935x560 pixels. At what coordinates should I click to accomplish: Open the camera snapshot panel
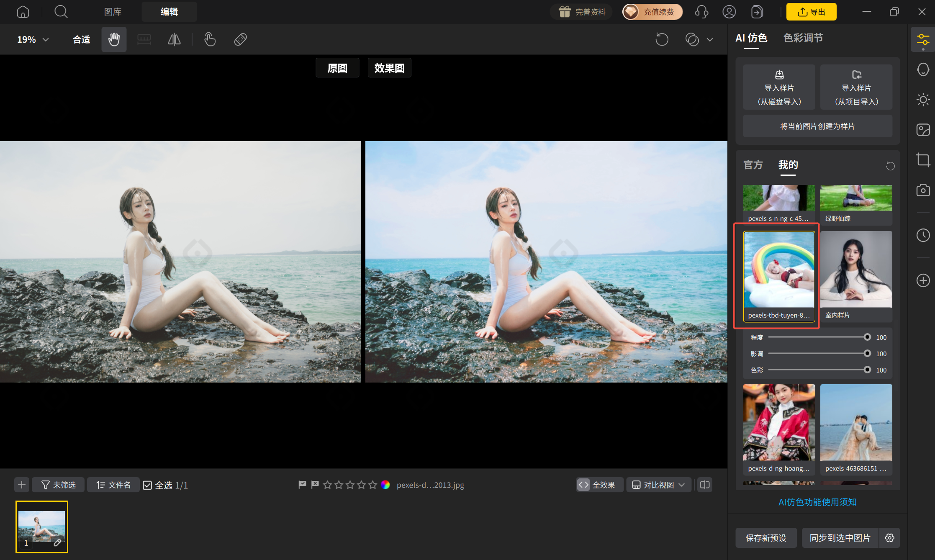point(923,190)
